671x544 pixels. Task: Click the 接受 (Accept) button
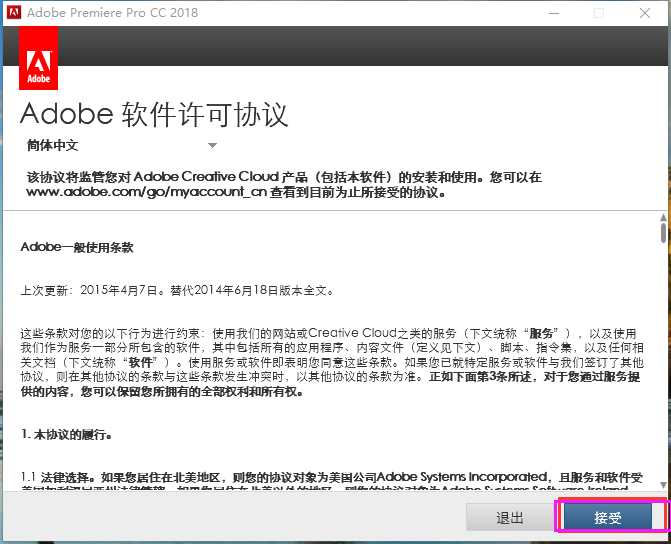click(608, 517)
